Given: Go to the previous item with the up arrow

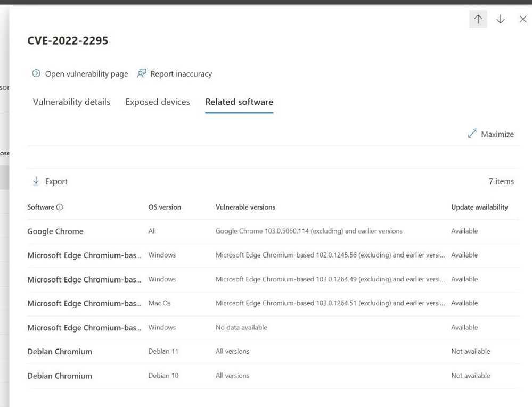Looking at the screenshot, I should (x=478, y=19).
